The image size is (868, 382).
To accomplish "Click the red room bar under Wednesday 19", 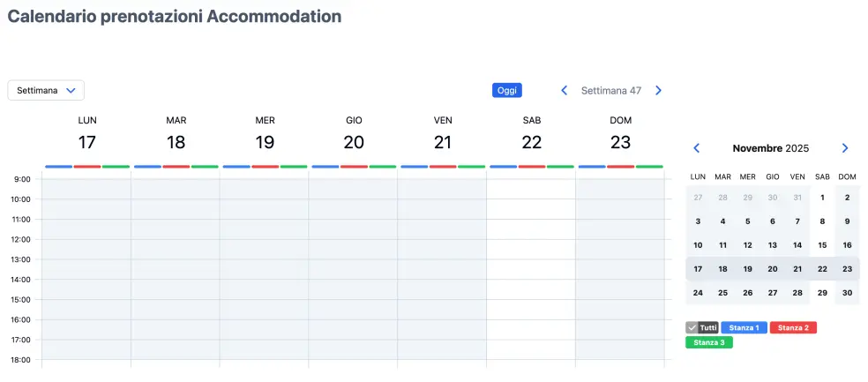I will tap(265, 166).
